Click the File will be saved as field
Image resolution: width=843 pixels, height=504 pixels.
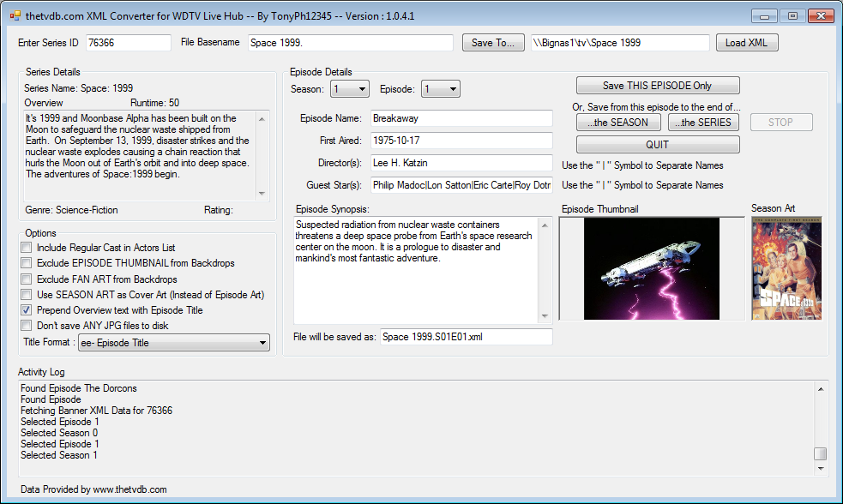point(467,337)
